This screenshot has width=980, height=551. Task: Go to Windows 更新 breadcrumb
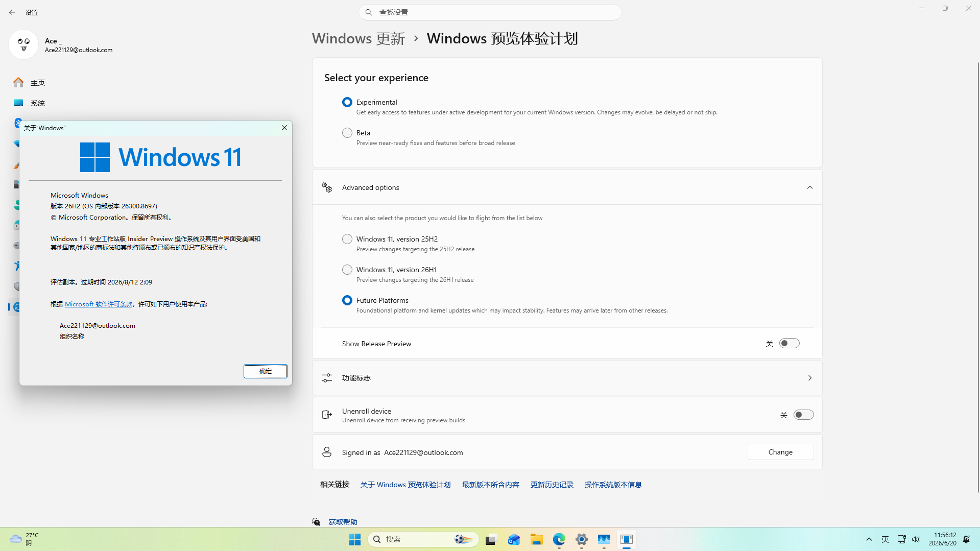358,38
